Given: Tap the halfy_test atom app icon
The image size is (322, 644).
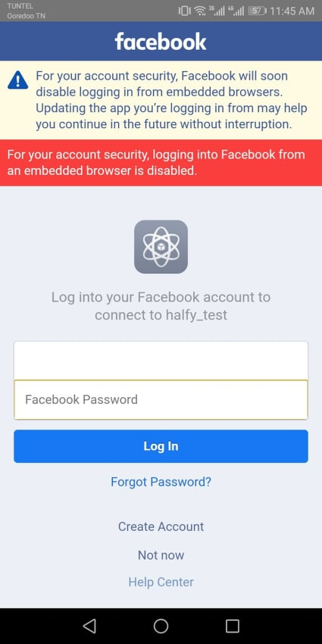Looking at the screenshot, I should click(x=161, y=247).
